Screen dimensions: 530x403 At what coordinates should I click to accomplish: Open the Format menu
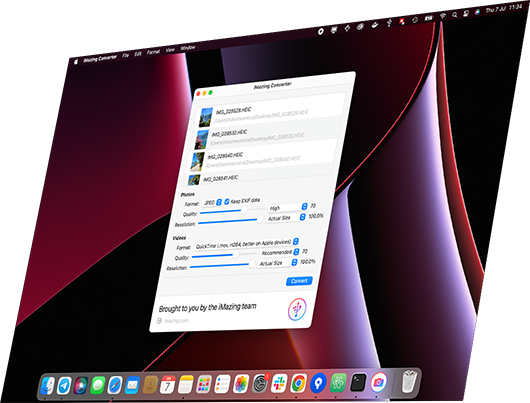pos(153,52)
